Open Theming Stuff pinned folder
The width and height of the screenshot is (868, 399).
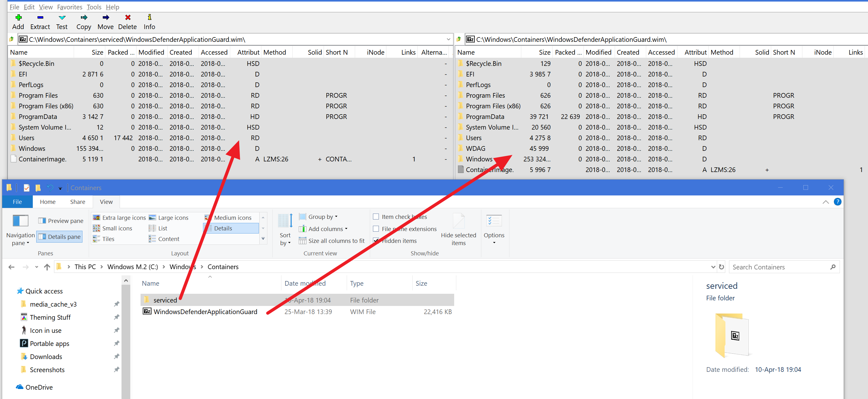click(50, 318)
